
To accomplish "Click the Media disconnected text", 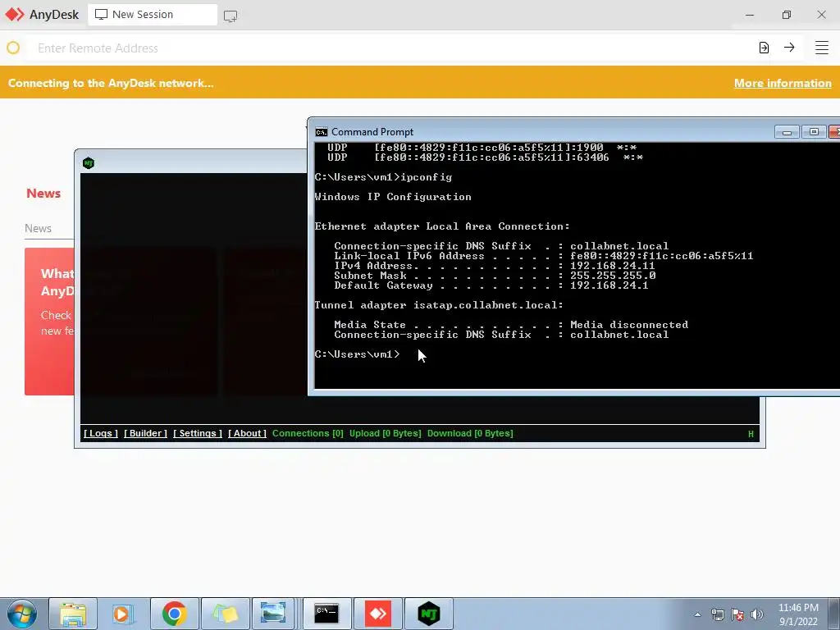I will (629, 325).
